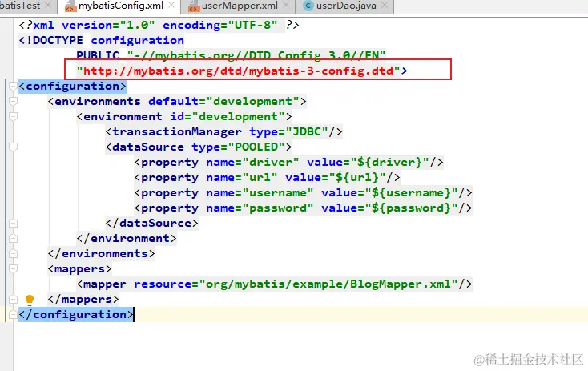Screen dimensions: 588x371
Task: Click fold marker at closing environment tag
Action: pos(13,239)
